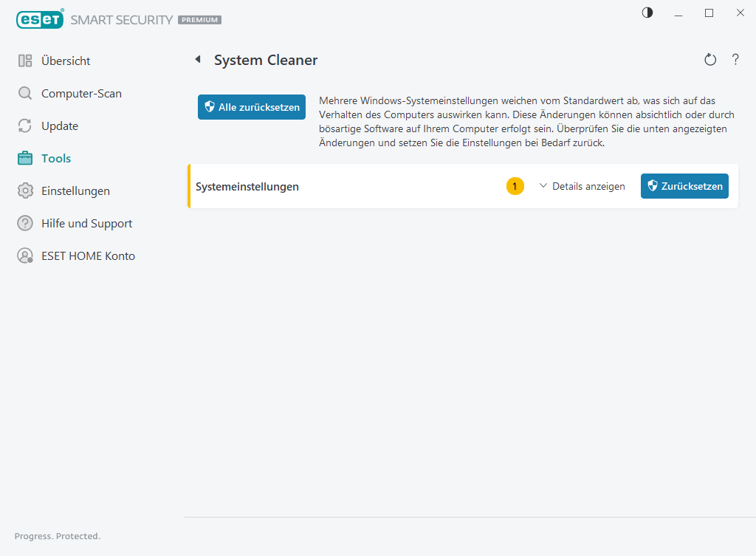
Task: Click the Hilfe und Support question icon
Action: [24, 223]
